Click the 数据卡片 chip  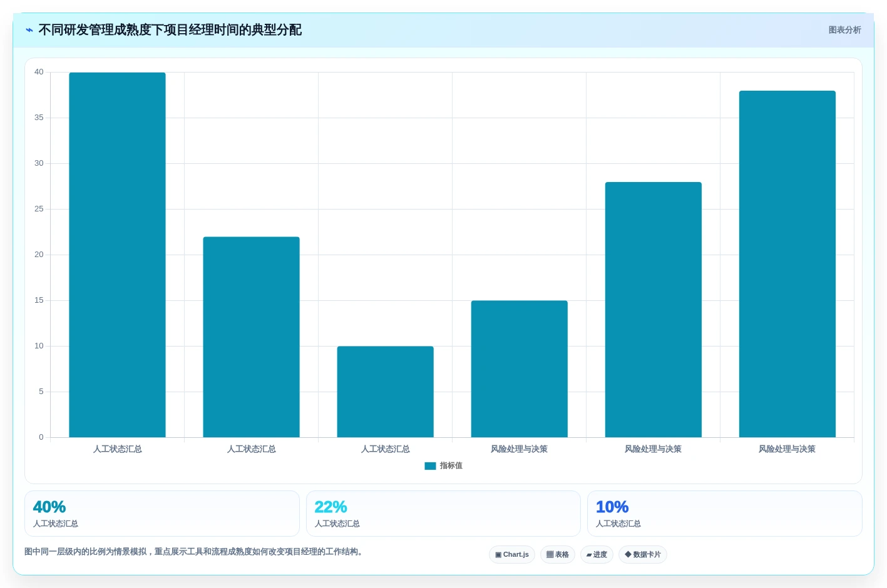tap(642, 555)
